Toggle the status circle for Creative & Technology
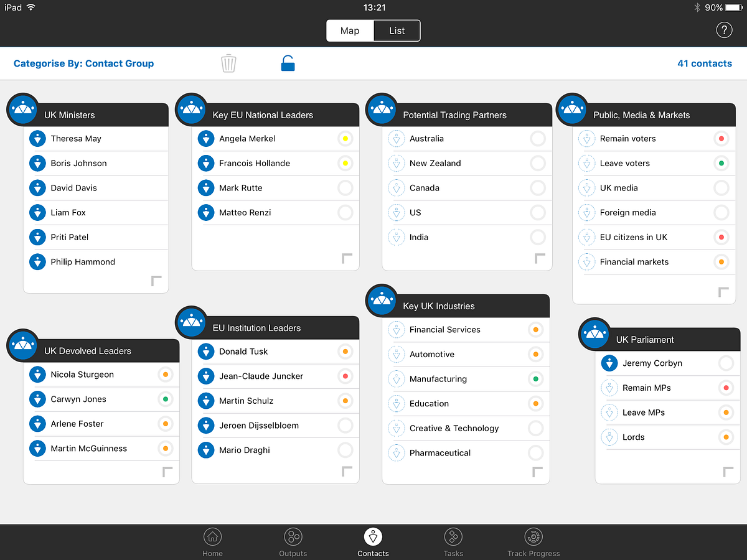The image size is (747, 560). click(535, 428)
